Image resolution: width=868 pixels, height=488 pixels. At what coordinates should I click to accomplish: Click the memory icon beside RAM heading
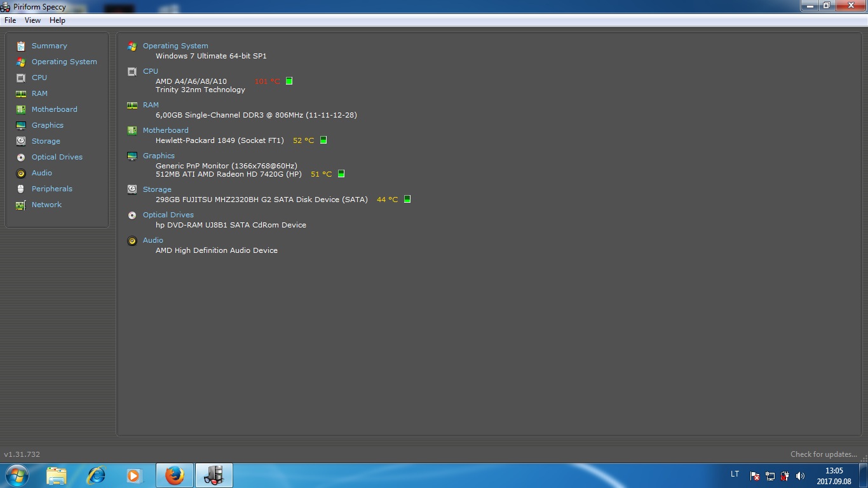click(132, 105)
